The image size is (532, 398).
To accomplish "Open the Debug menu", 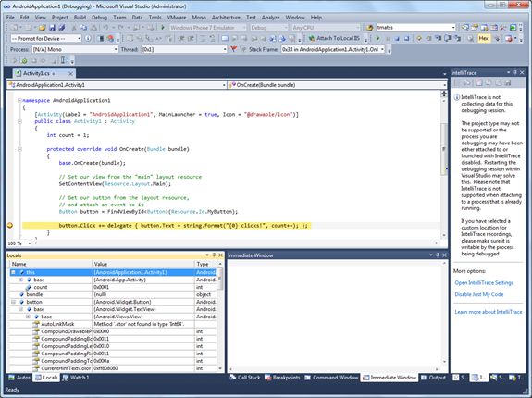I will (x=99, y=18).
